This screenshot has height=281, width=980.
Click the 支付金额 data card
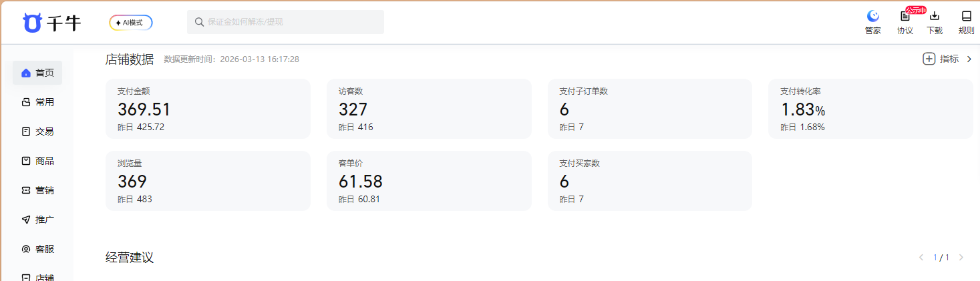click(x=208, y=109)
